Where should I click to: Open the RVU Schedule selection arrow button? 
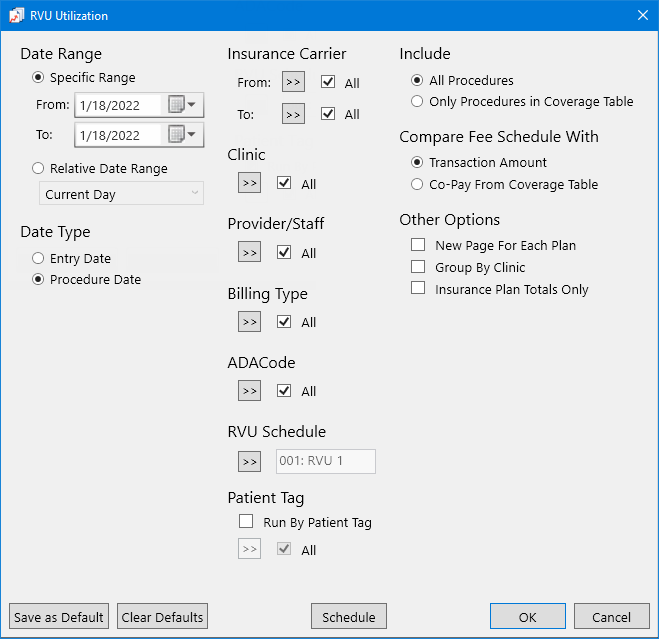[249, 461]
